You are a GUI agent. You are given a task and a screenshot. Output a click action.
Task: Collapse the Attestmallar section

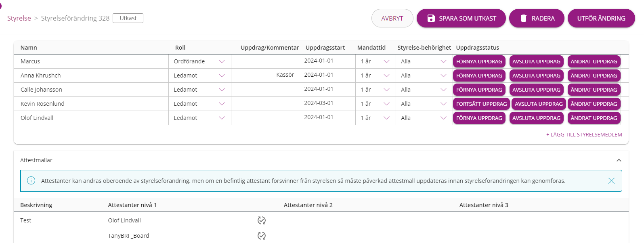[619, 160]
